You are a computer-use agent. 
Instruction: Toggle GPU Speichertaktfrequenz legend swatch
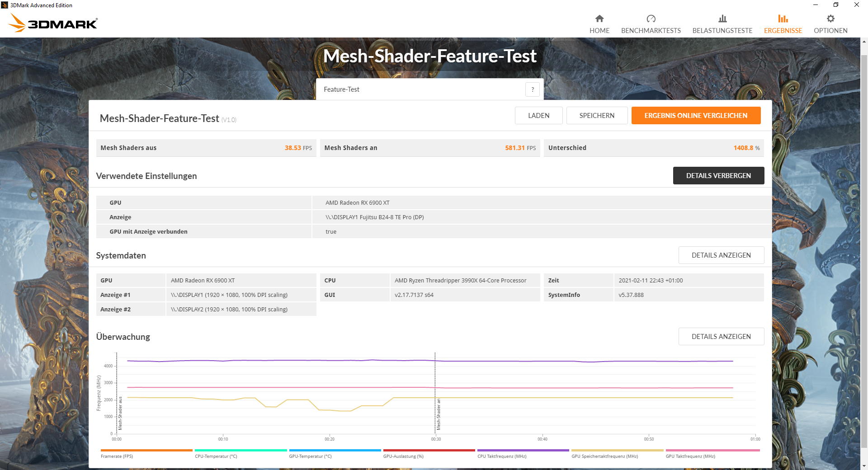point(618,451)
